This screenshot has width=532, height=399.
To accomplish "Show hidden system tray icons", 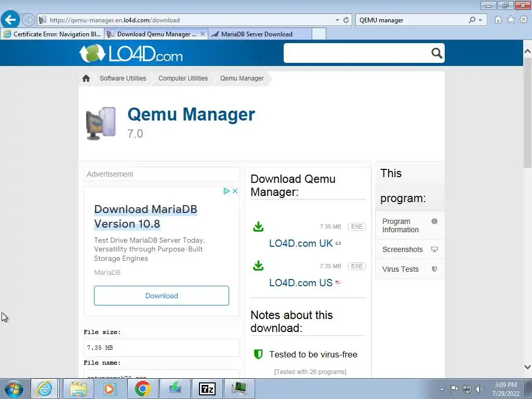I will click(x=442, y=389).
